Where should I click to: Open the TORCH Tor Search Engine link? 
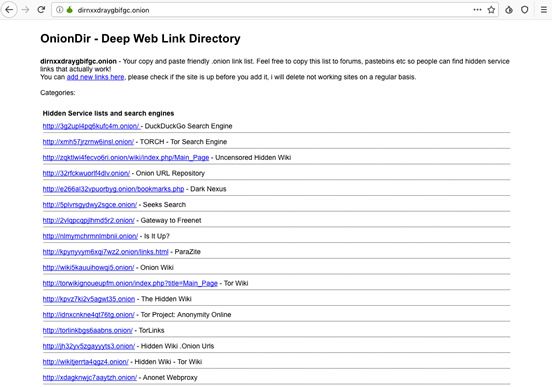click(x=88, y=142)
